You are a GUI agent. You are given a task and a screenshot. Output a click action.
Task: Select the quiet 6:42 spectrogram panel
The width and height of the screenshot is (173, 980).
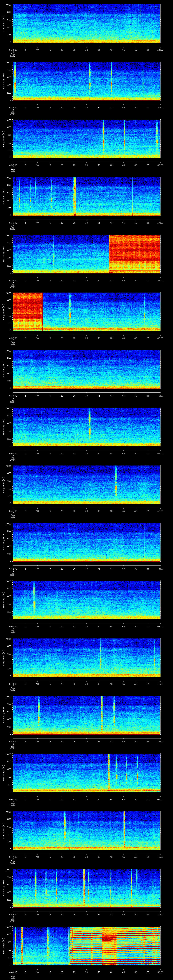point(86,542)
